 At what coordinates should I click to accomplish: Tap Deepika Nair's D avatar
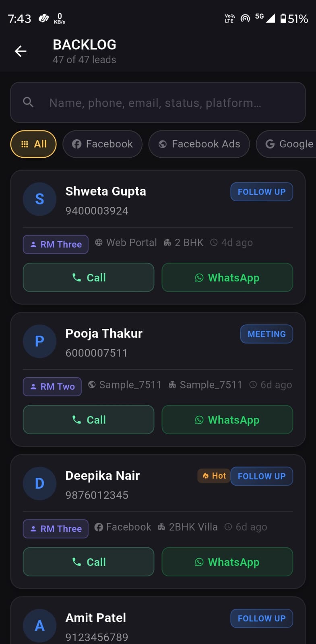39,483
